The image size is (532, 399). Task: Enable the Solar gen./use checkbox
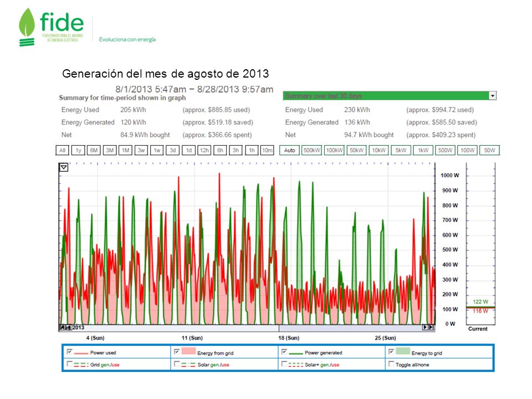coord(177,364)
